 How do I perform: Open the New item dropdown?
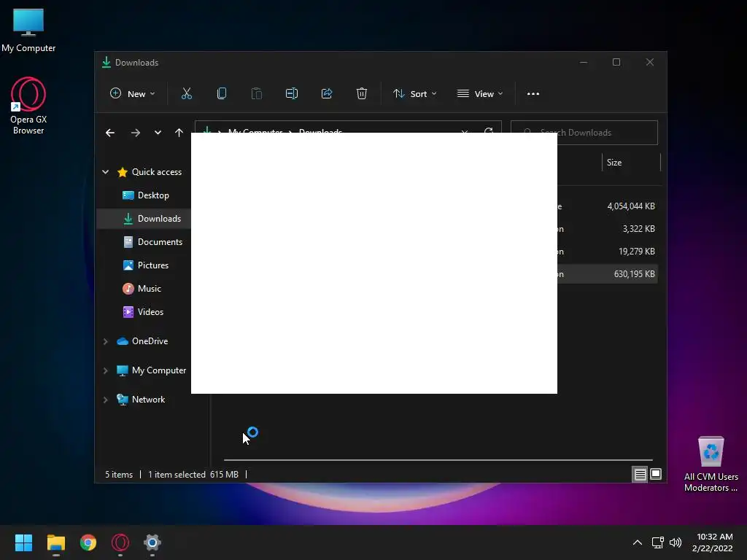[133, 94]
